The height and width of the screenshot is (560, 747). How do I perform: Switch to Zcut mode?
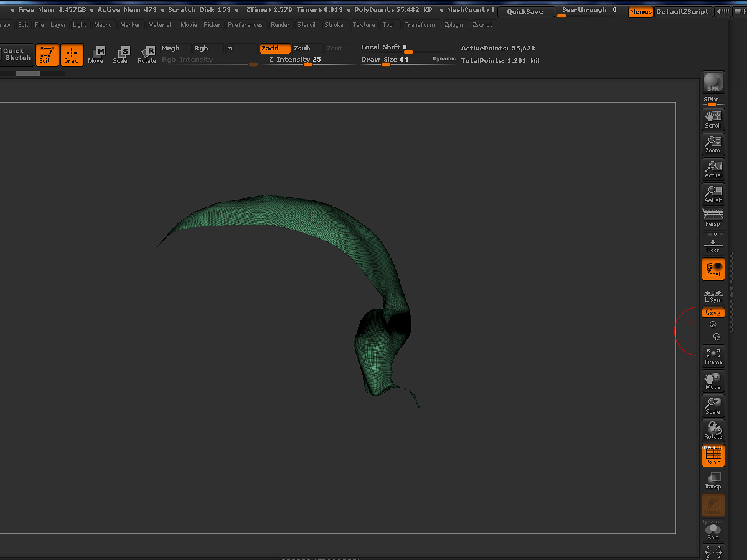[339, 49]
